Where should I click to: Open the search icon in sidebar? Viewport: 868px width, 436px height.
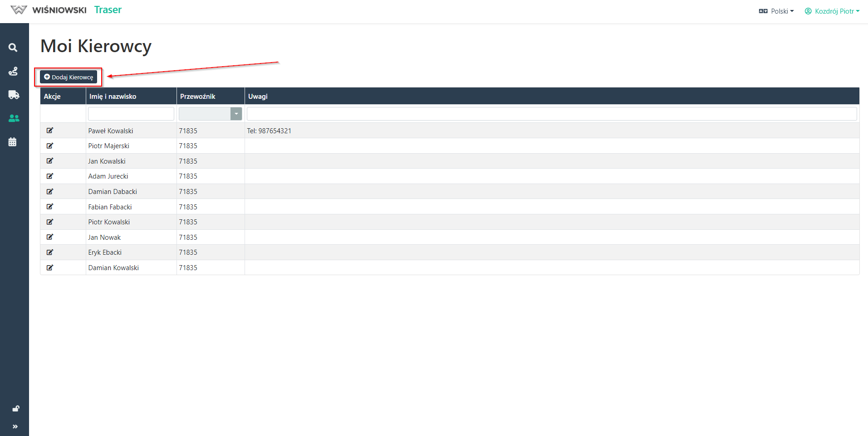point(13,48)
